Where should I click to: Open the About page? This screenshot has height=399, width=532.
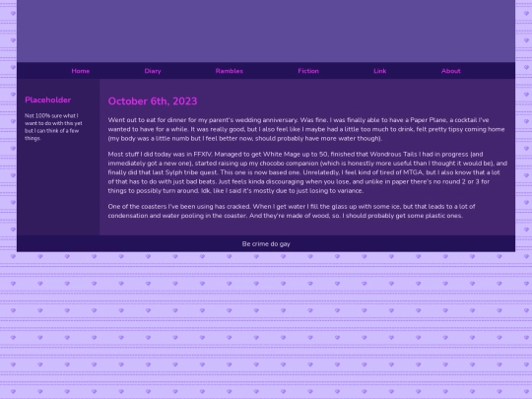pos(451,71)
